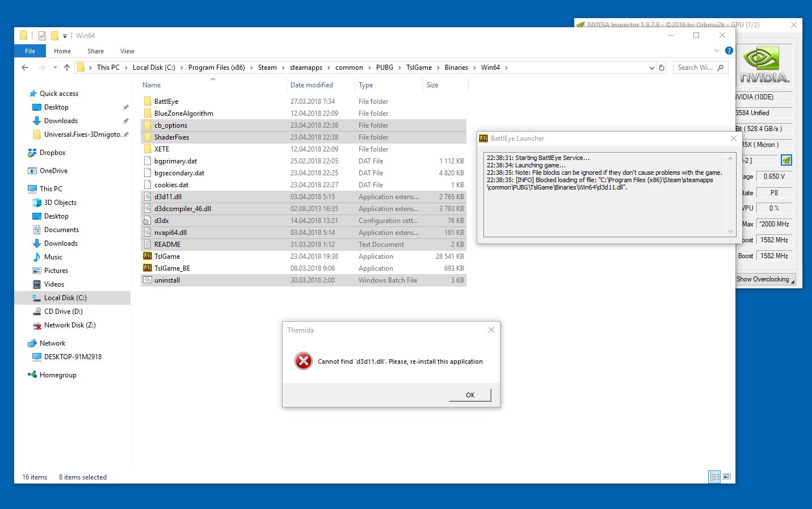Click the refresh icon in address bar
812x509 pixels.
coord(661,68)
